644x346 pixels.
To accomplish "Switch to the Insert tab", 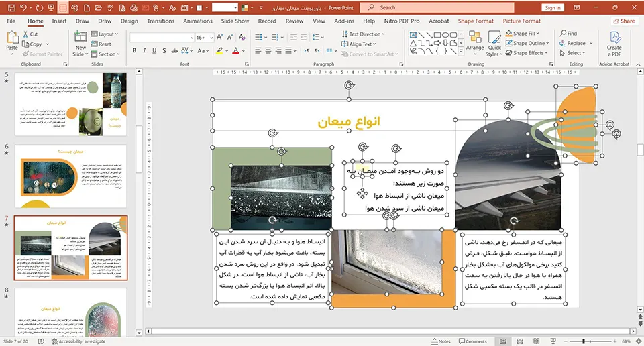I will pos(59,21).
